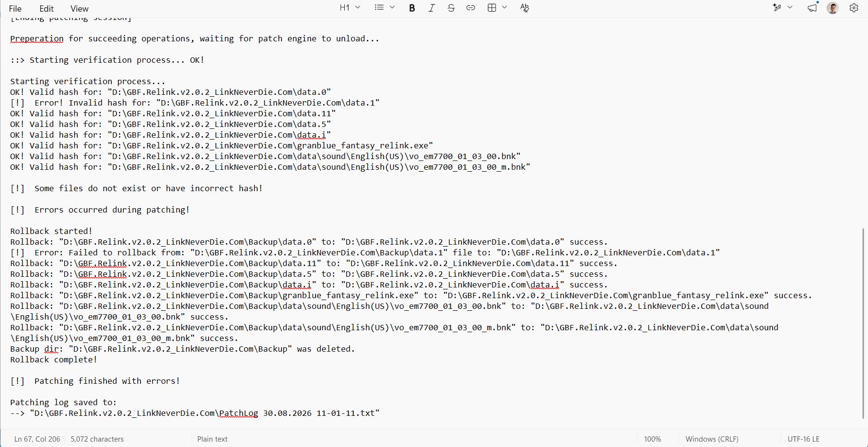Click the "Valid hash for" data.0 line
This screenshot has width=868, height=447.
click(171, 92)
